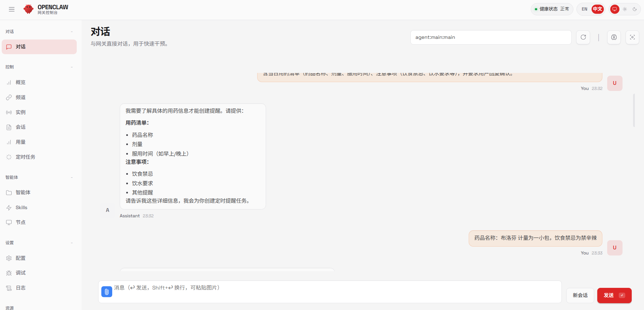The height and width of the screenshot is (310, 644).
Task: Click the U user avatar at 23:33
Action: 614,248
